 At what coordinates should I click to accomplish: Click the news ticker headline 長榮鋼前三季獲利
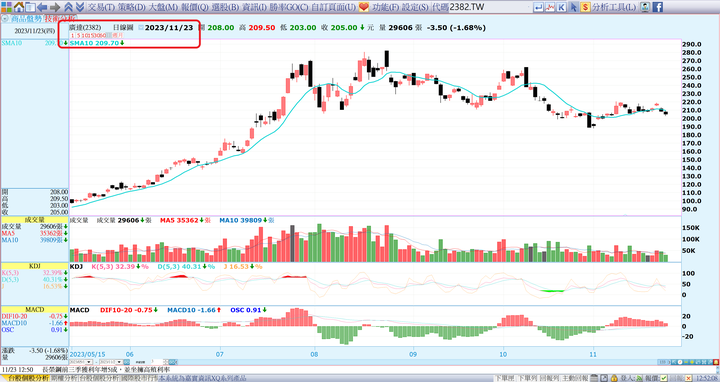(x=106, y=370)
